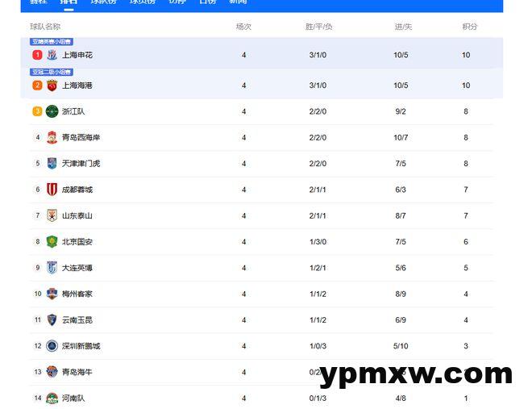Viewport: 532px width, 409px height.
Task: Click the blue tag above 上海海港
Action: (52, 72)
